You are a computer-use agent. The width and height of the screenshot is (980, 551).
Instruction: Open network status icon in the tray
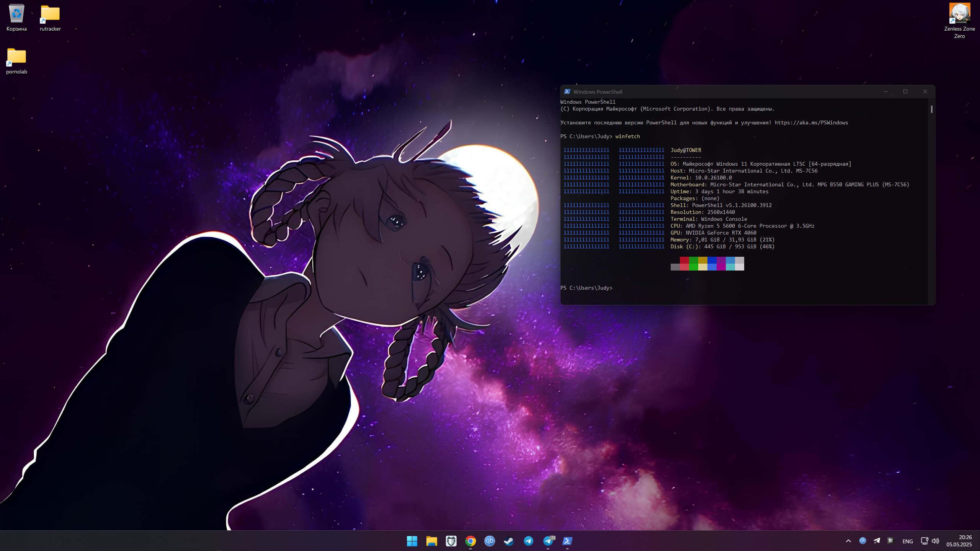coord(924,541)
